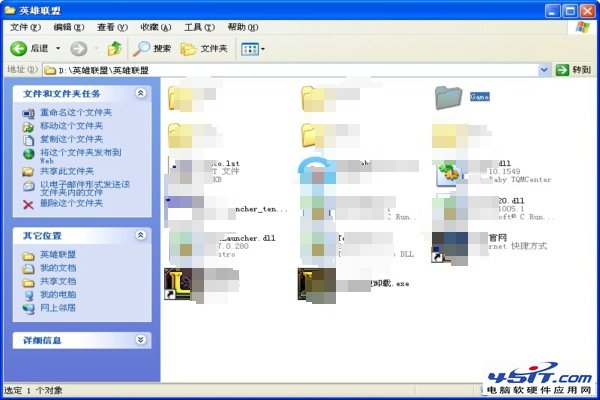The height and width of the screenshot is (400, 600).
Task: Collapse the 其它位置 panel
Action: [x=140, y=235]
